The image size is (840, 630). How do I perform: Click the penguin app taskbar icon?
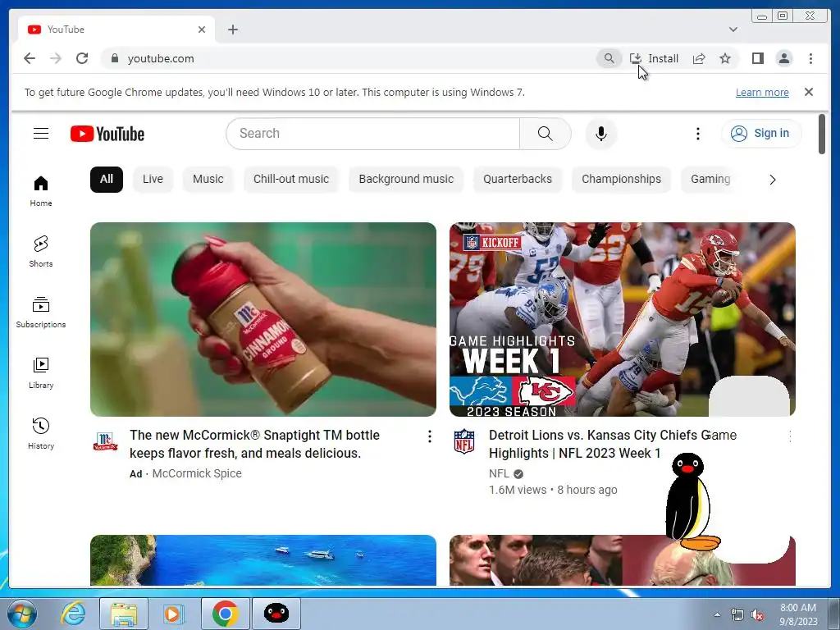coord(276,614)
